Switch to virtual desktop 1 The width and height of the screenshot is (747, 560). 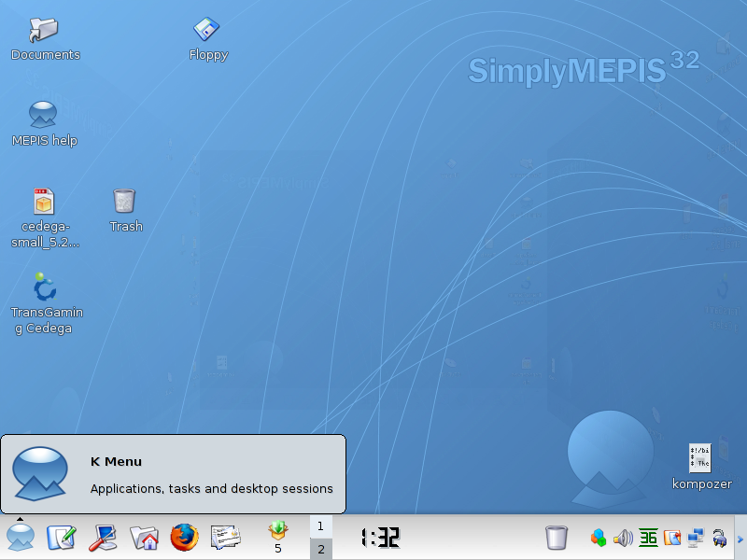point(320,526)
